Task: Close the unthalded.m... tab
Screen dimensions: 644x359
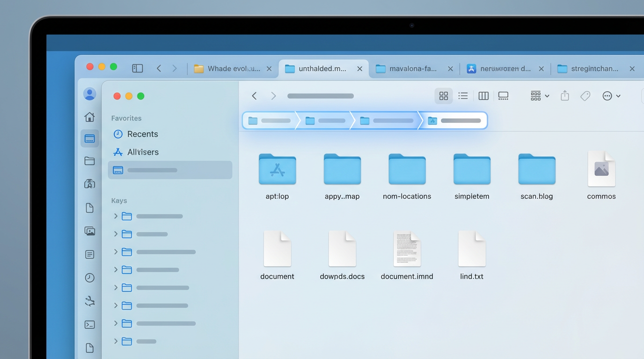Action: click(x=359, y=69)
